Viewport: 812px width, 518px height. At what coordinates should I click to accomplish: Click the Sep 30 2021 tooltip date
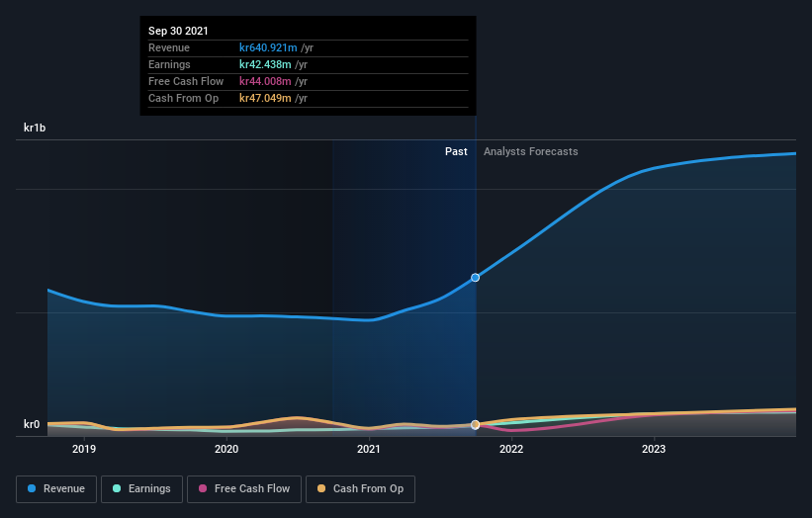[x=178, y=31]
